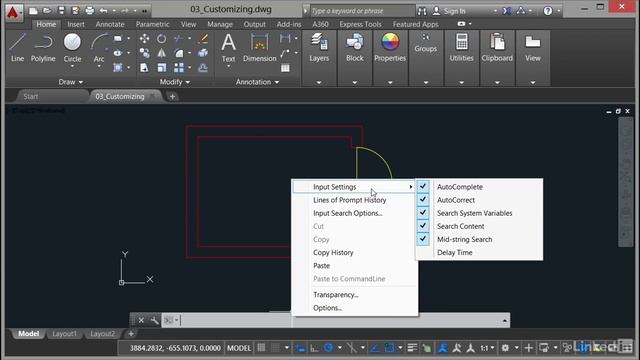The height and width of the screenshot is (360, 640).
Task: Click the Array tool icon
Action: click(x=179, y=67)
